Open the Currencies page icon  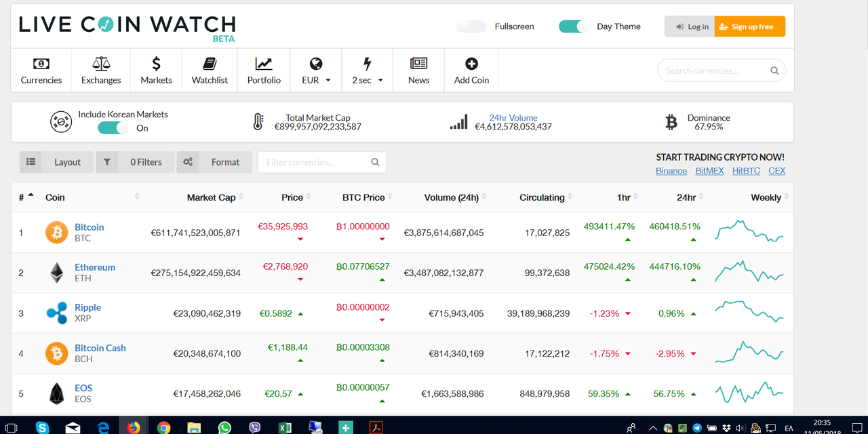coord(41,64)
